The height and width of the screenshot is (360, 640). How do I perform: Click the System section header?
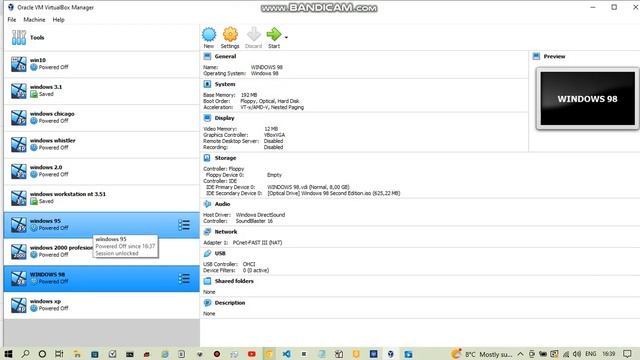pos(225,84)
